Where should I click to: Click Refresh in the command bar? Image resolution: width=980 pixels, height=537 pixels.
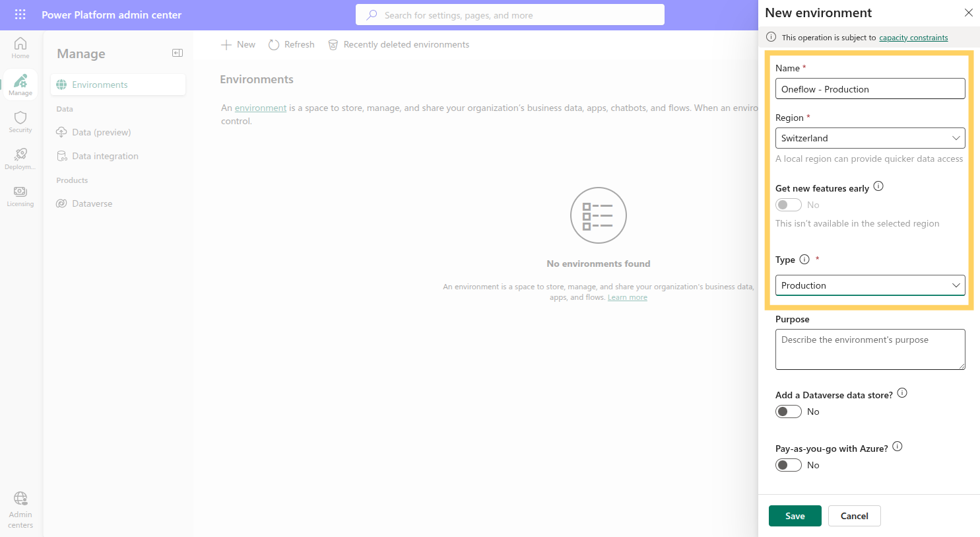coord(292,44)
